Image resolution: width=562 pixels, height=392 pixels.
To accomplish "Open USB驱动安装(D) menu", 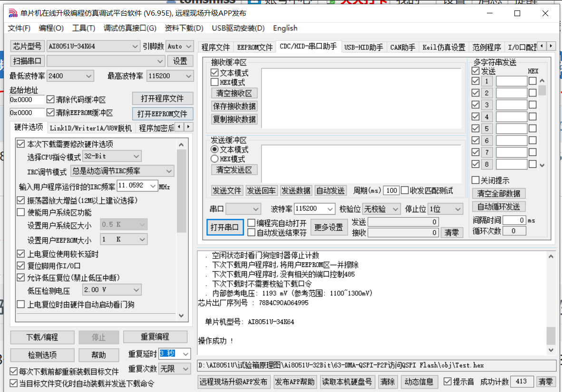I will 238,28.
